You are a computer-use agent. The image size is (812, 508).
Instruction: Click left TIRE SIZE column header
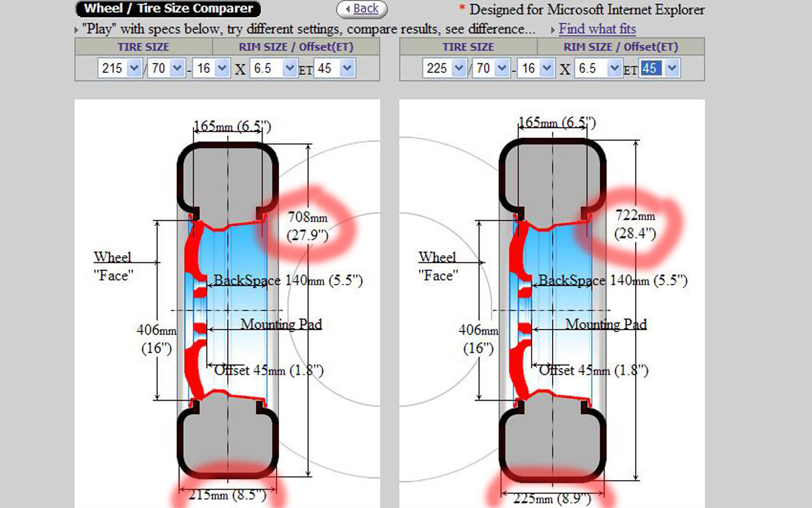(x=143, y=47)
